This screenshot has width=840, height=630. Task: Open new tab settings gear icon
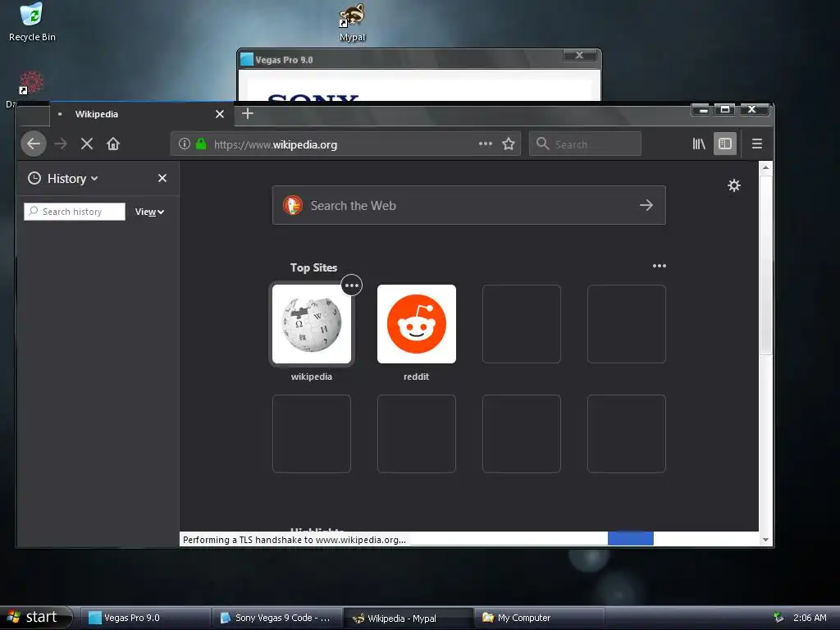(x=734, y=185)
